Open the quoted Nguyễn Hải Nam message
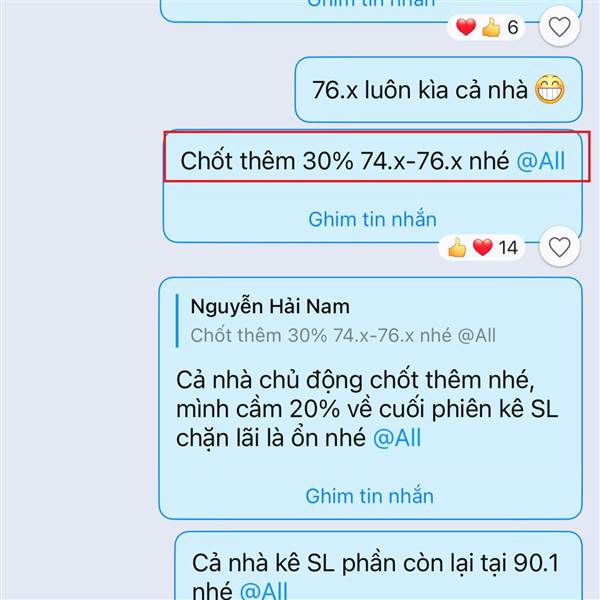Viewport: 600px width, 600px height. point(343,321)
